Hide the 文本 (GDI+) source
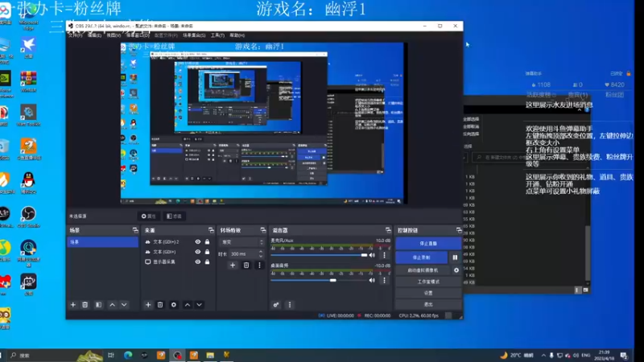This screenshot has height=362, width=644. tap(198, 252)
